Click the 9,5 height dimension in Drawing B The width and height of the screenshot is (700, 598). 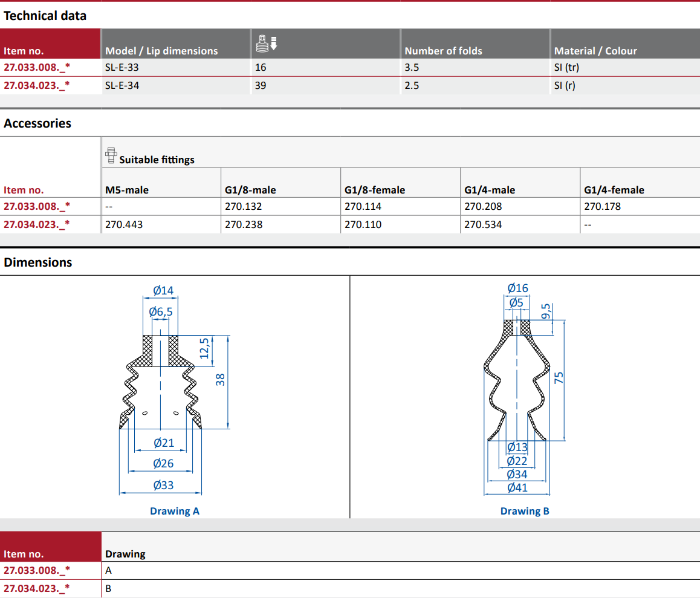pos(546,311)
